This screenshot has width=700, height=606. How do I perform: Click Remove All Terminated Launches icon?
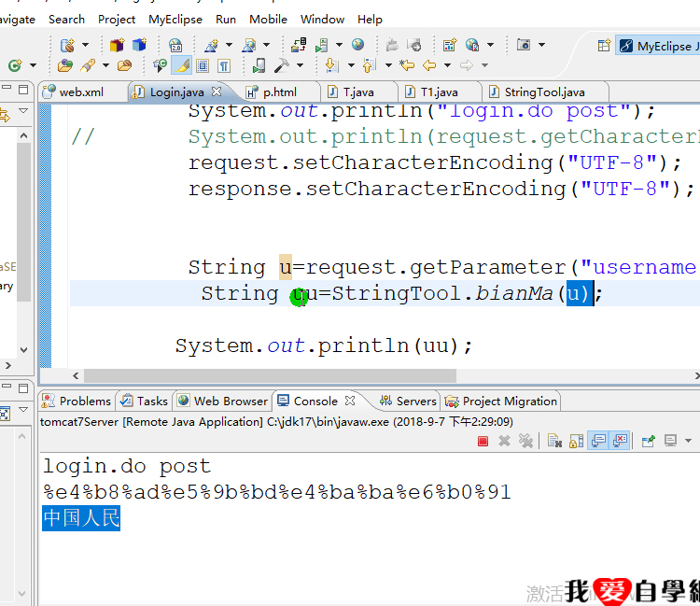pyautogui.click(x=525, y=442)
